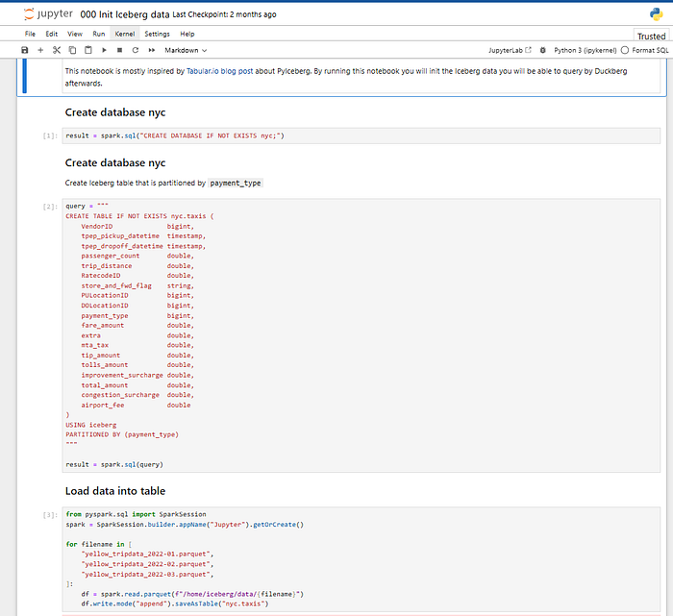Click the save notebook icon
Image resolution: width=673 pixels, height=616 pixels.
pos(25,50)
